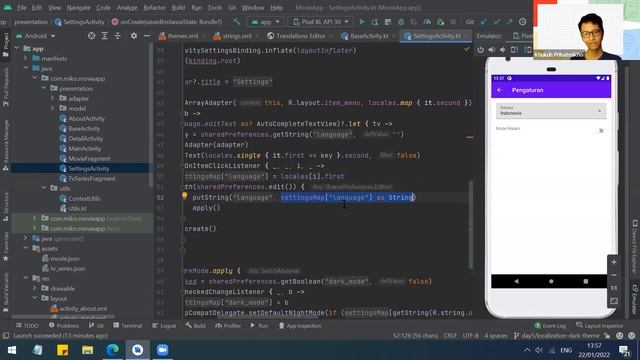Image resolution: width=640 pixels, height=360 pixels.
Task: Open ContextUtils in the utils package
Action: [84, 198]
